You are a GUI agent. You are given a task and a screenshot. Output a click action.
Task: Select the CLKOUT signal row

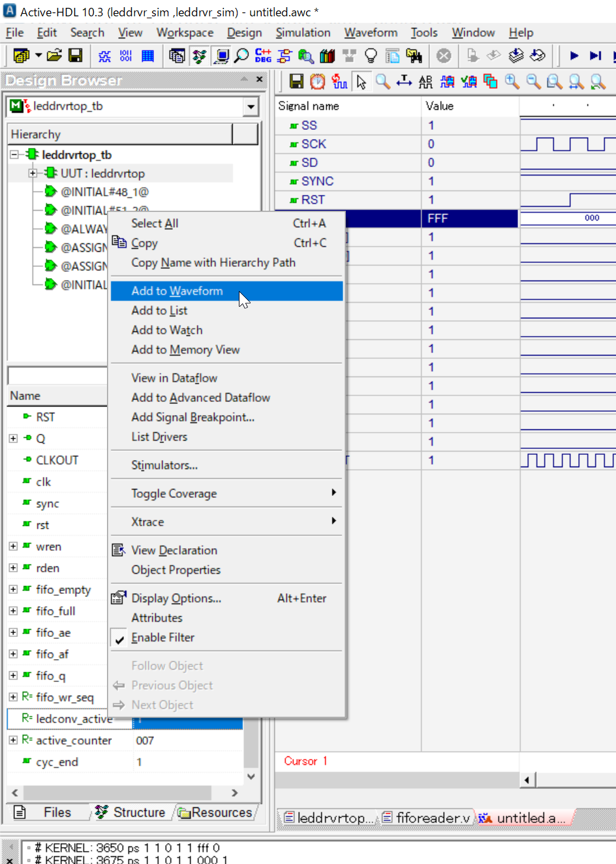point(57,460)
